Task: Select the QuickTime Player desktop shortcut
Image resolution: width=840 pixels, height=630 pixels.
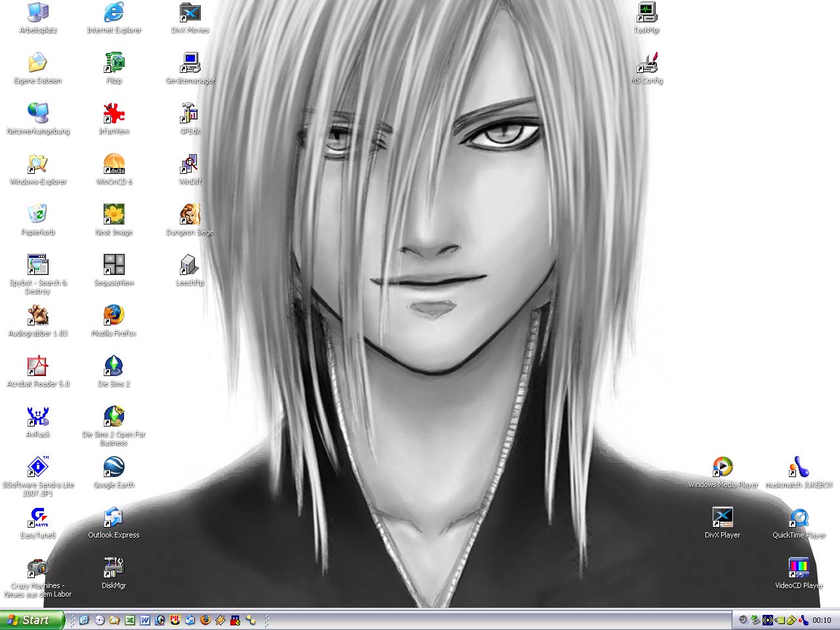Action: point(799,523)
